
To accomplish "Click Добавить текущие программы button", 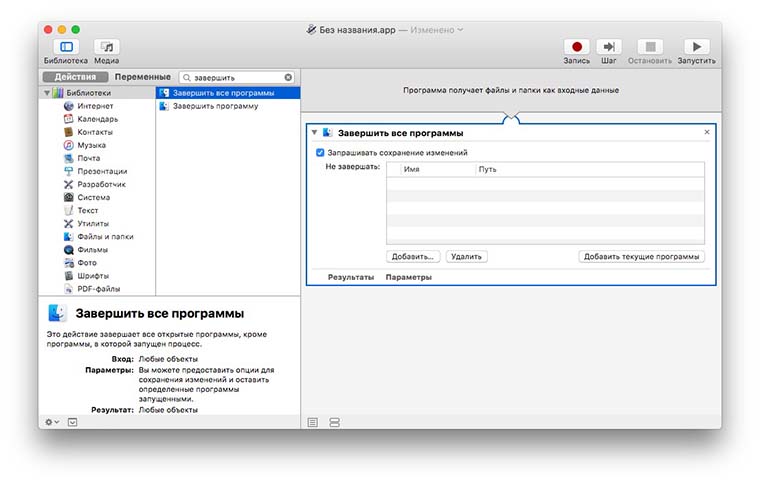I will coord(641,257).
